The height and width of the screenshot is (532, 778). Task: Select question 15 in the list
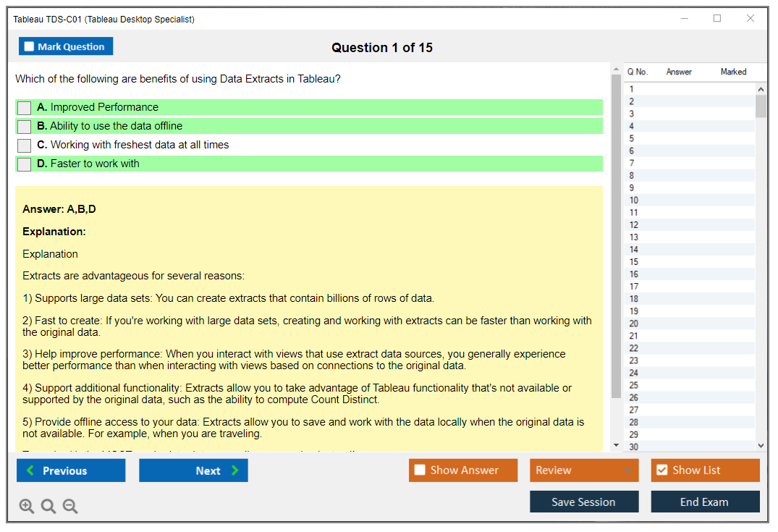(634, 262)
